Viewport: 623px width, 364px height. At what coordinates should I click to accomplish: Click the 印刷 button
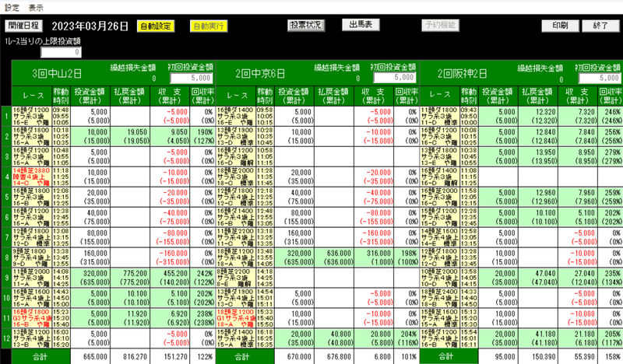[560, 26]
